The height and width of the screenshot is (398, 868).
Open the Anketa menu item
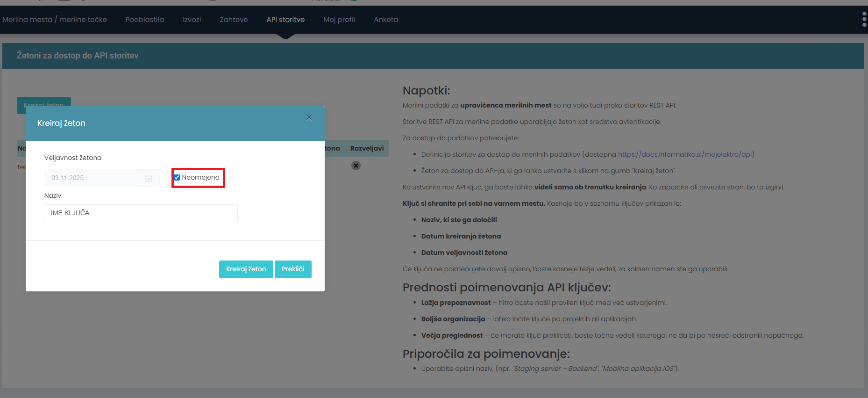(386, 20)
